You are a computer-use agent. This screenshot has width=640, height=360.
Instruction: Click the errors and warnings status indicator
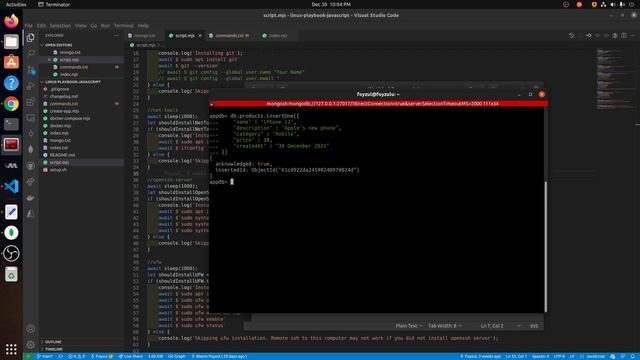(x=76, y=356)
